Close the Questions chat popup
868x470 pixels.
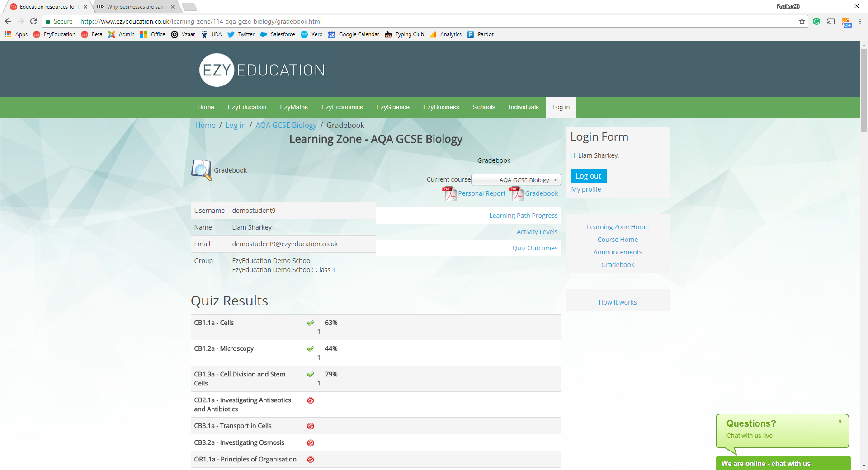pos(840,422)
